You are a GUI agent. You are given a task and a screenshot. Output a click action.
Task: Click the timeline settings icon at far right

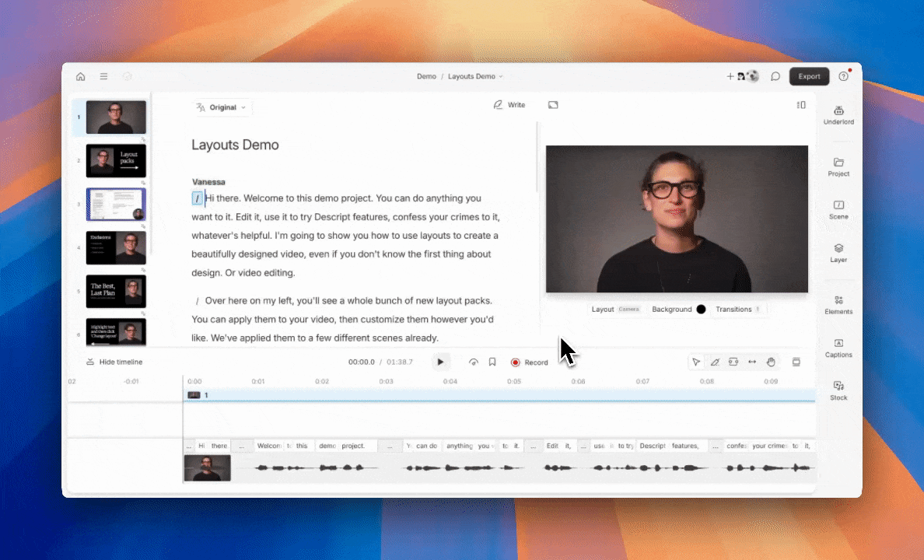click(x=796, y=362)
